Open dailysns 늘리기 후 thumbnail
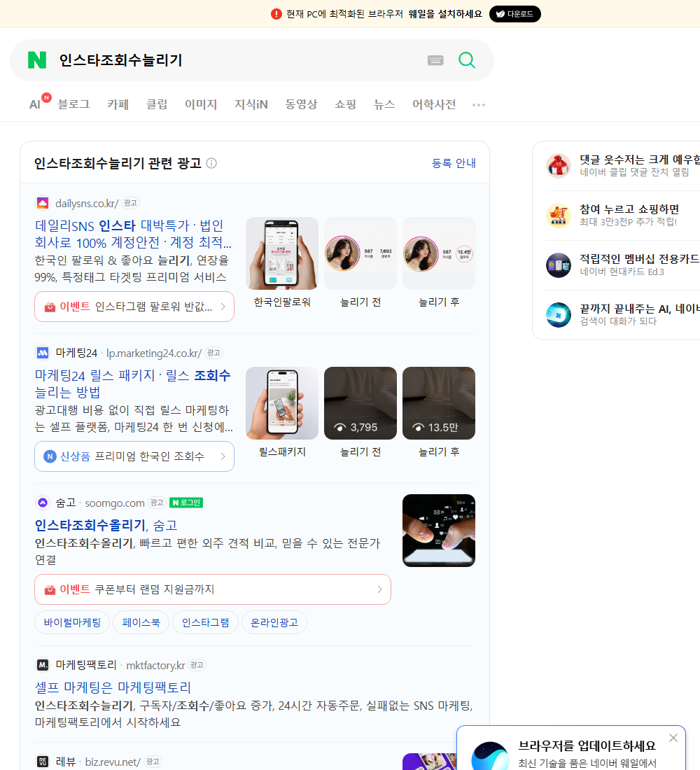This screenshot has height=770, width=700. click(x=439, y=253)
